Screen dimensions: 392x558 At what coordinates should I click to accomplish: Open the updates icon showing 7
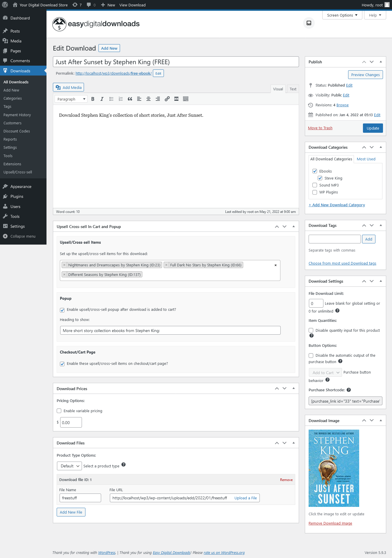[x=77, y=5]
